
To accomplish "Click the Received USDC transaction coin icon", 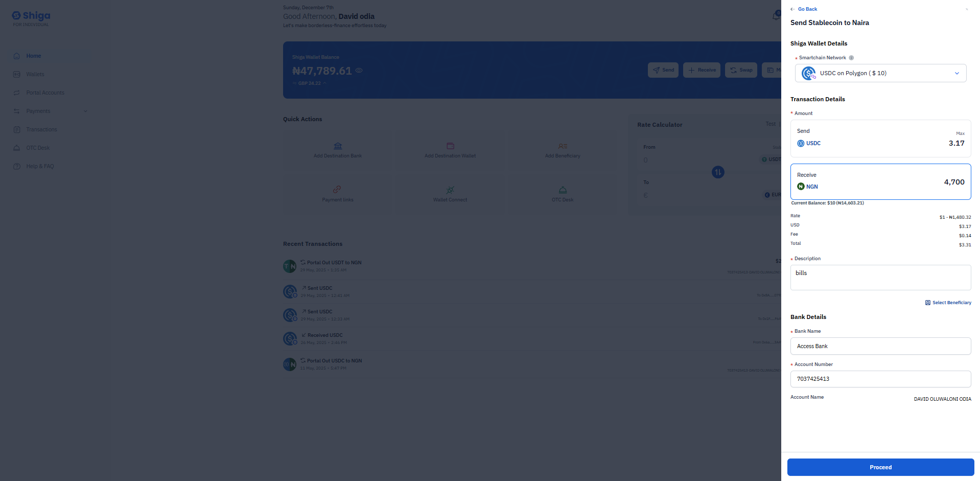I will [290, 338].
